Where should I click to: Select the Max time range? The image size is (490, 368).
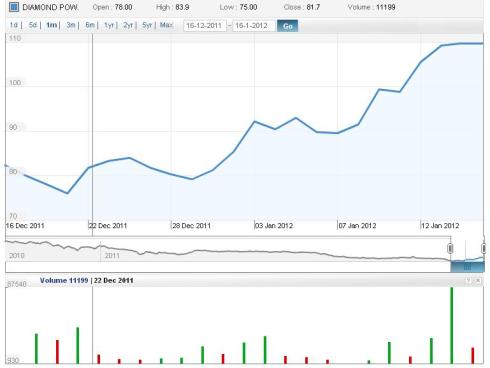tap(166, 25)
